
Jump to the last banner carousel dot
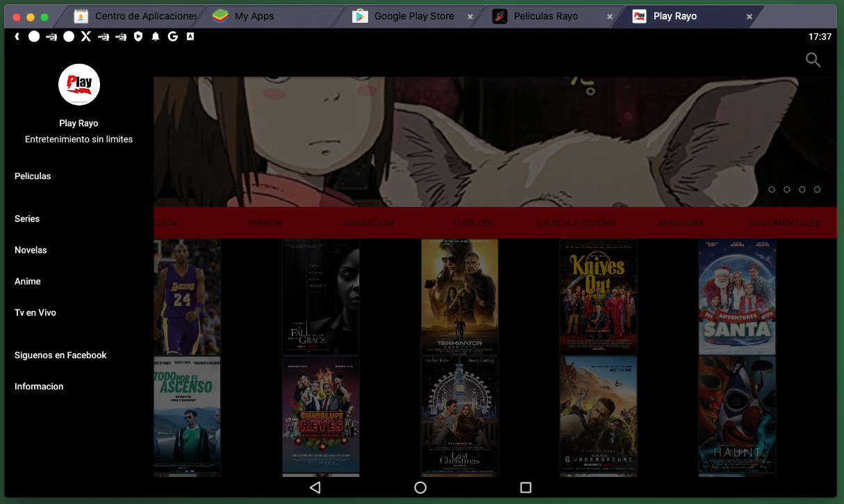point(817,190)
